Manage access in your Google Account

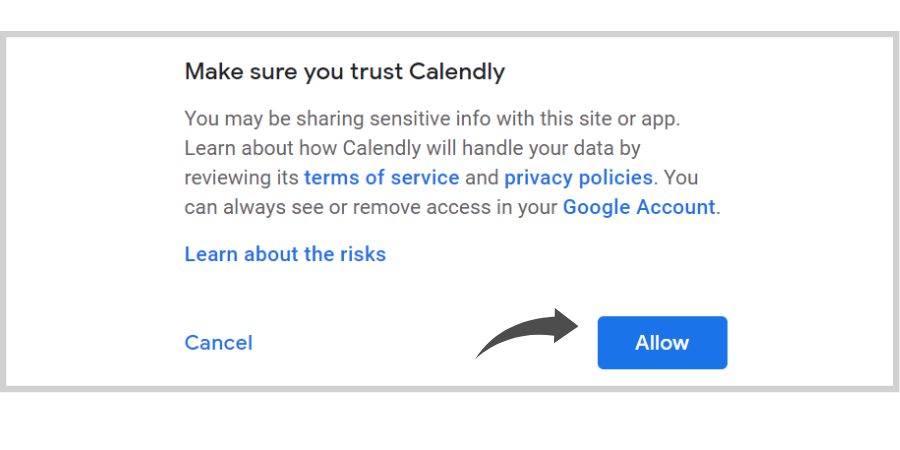point(639,207)
